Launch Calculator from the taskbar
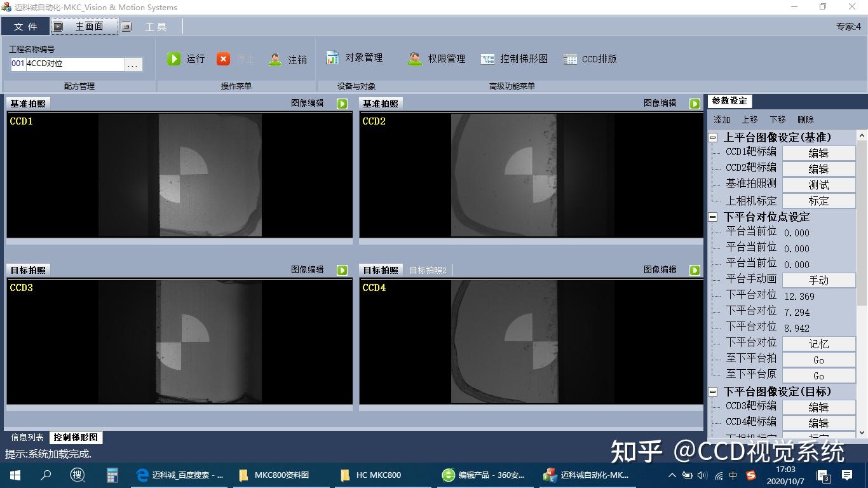 tap(112, 475)
